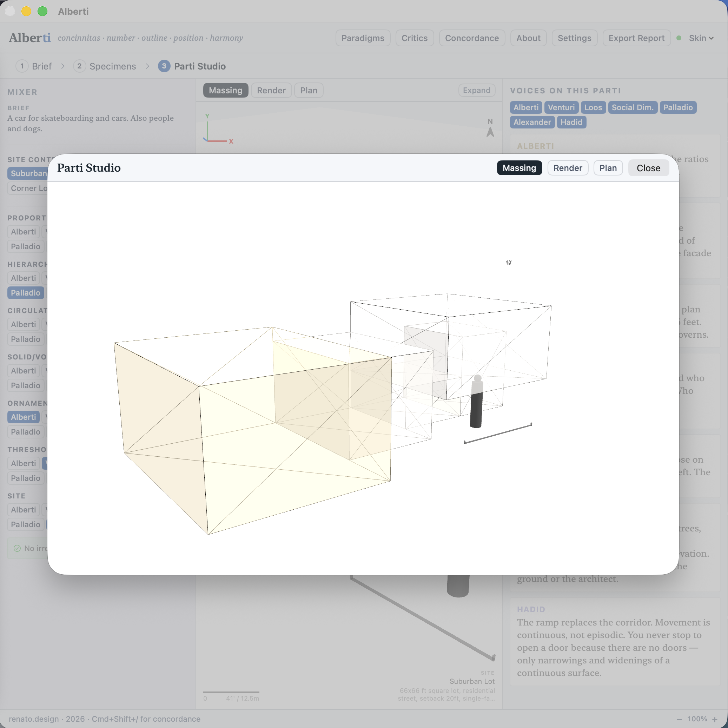Switch to Render view in the modal
This screenshot has width=728, height=728.
[x=568, y=168]
